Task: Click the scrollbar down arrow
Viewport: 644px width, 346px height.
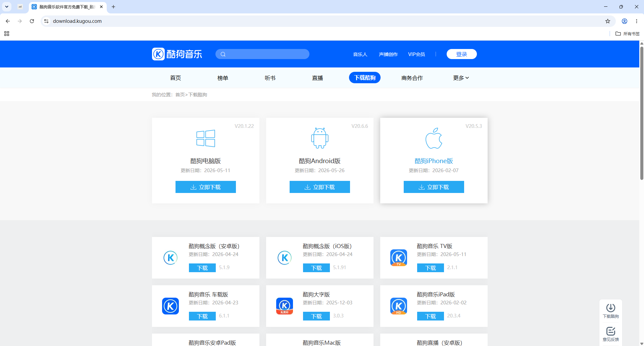Action: tap(642, 343)
